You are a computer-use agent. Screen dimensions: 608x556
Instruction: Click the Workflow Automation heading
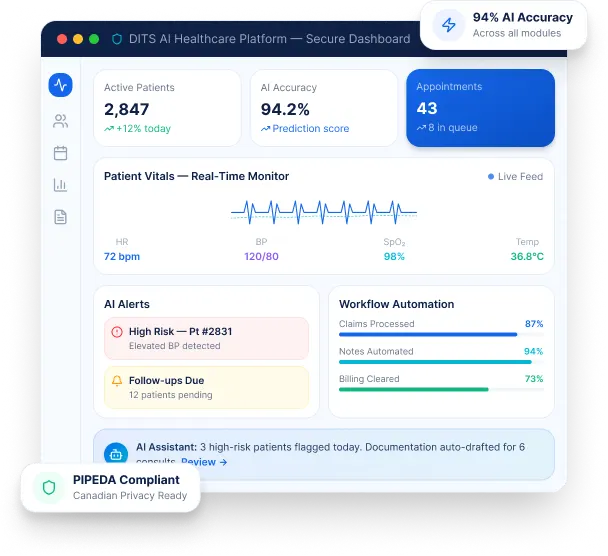tap(396, 304)
